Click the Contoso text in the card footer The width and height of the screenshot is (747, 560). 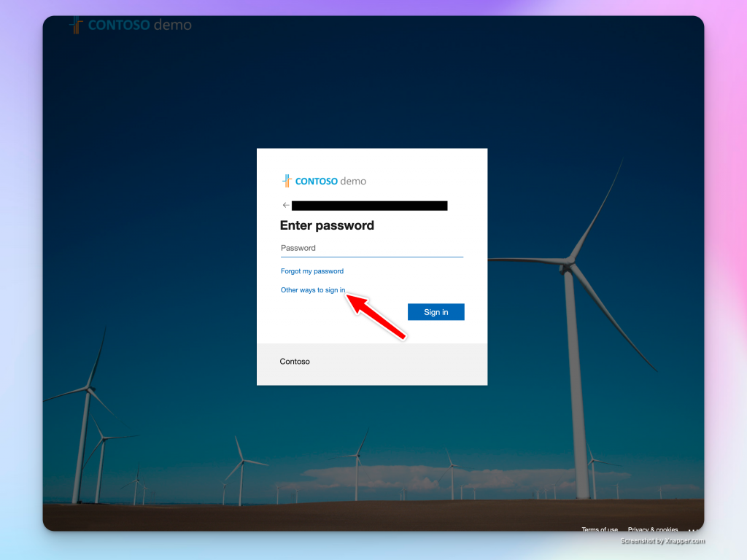click(x=295, y=362)
